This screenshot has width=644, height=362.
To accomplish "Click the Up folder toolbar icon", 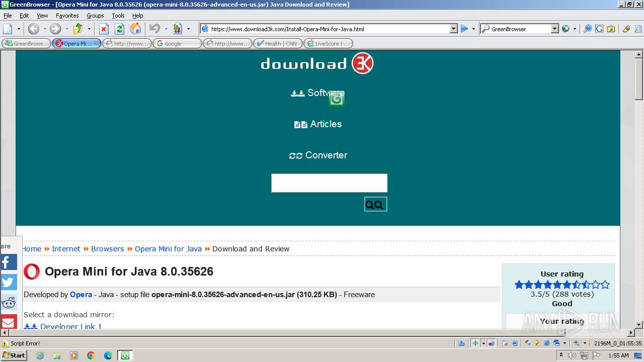I will [78, 29].
